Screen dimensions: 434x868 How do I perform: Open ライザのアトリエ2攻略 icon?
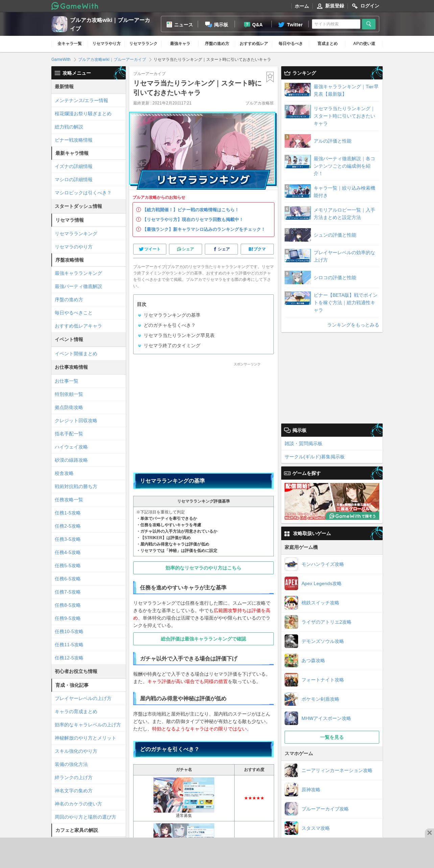tap(291, 622)
